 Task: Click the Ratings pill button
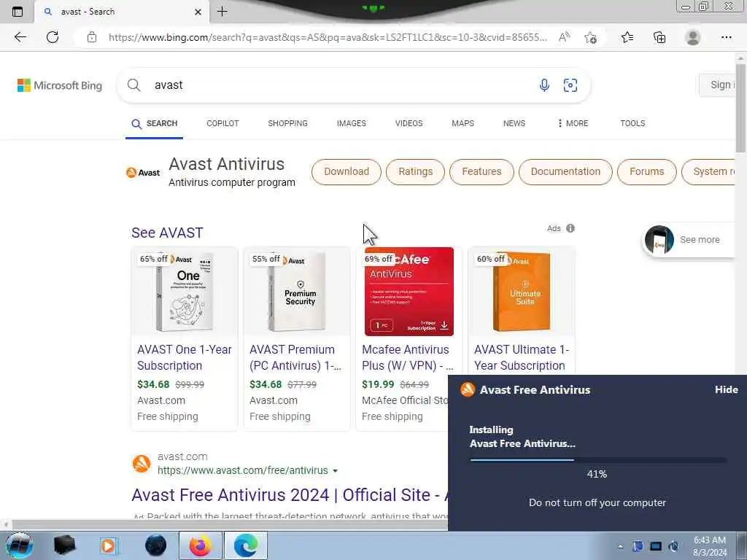click(x=415, y=172)
